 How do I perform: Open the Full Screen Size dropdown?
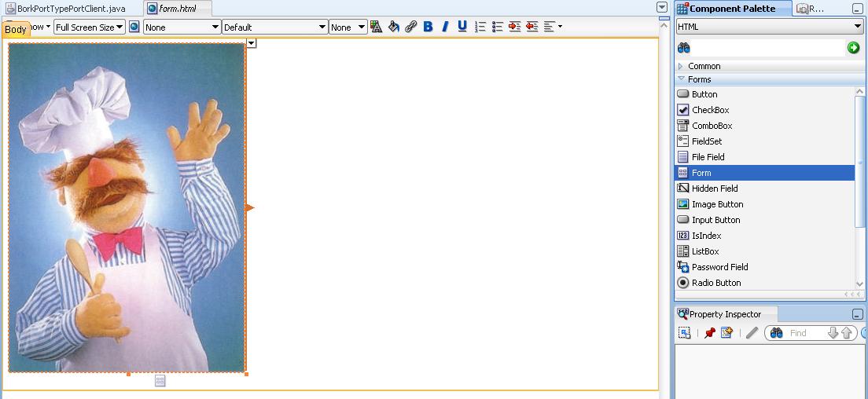tap(89, 27)
